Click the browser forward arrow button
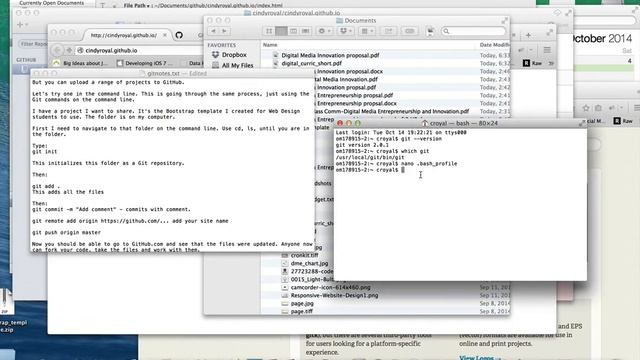 coord(69,50)
